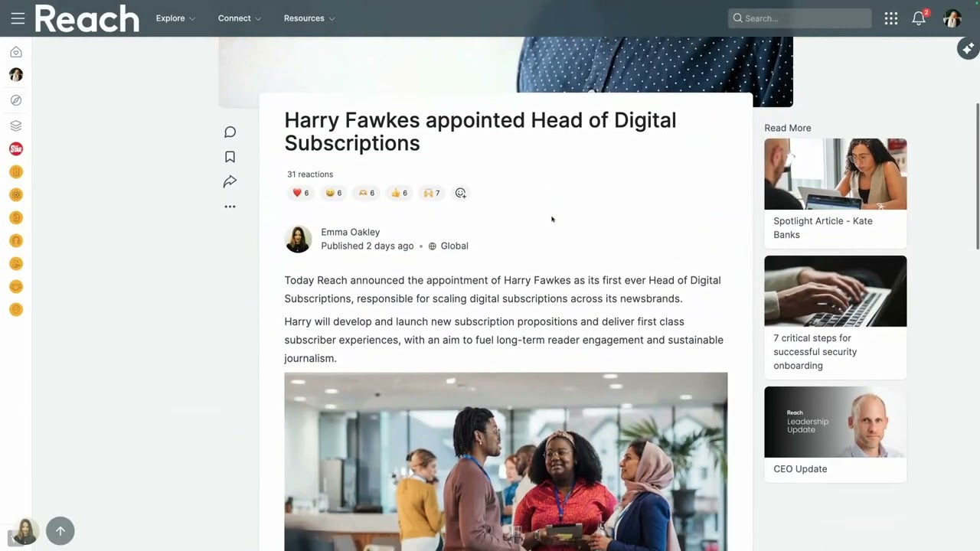The width and height of the screenshot is (980, 551).
Task: Open the yellow headphones icon in the sidebar
Action: click(16, 240)
